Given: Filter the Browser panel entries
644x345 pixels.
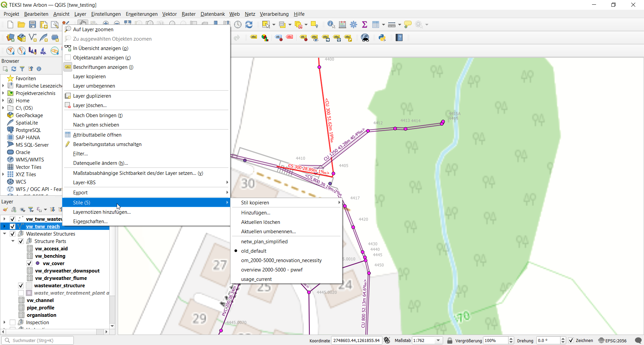Looking at the screenshot, I should (22, 69).
